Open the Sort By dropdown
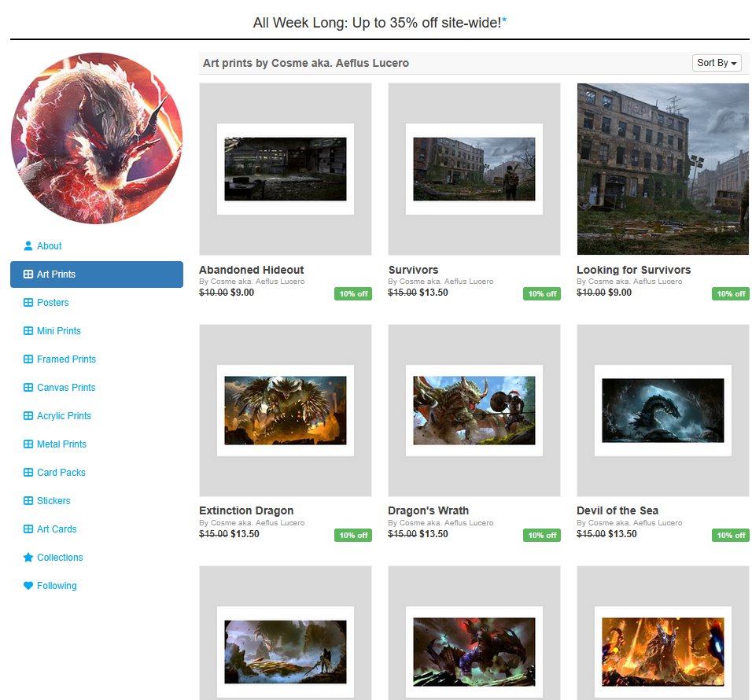The image size is (752, 700). point(717,63)
